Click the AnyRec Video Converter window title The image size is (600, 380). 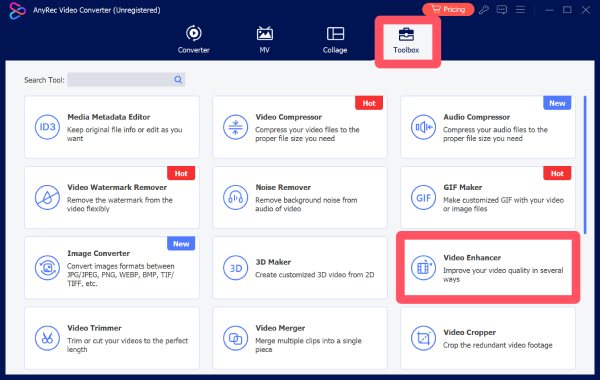tap(96, 10)
